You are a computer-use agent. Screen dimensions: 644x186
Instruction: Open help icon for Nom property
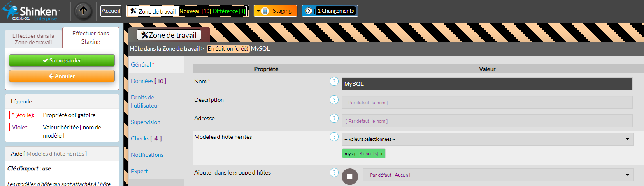(334, 81)
